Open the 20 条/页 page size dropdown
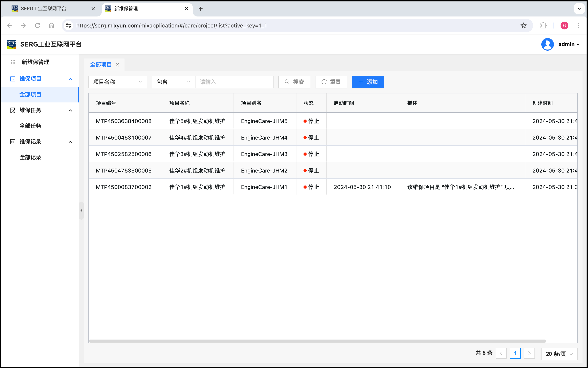 point(559,354)
